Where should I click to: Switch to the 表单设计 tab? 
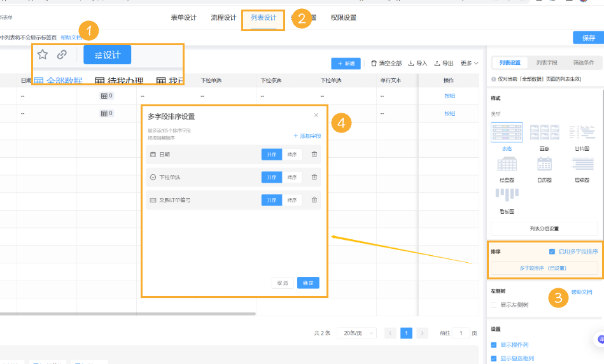click(x=184, y=17)
